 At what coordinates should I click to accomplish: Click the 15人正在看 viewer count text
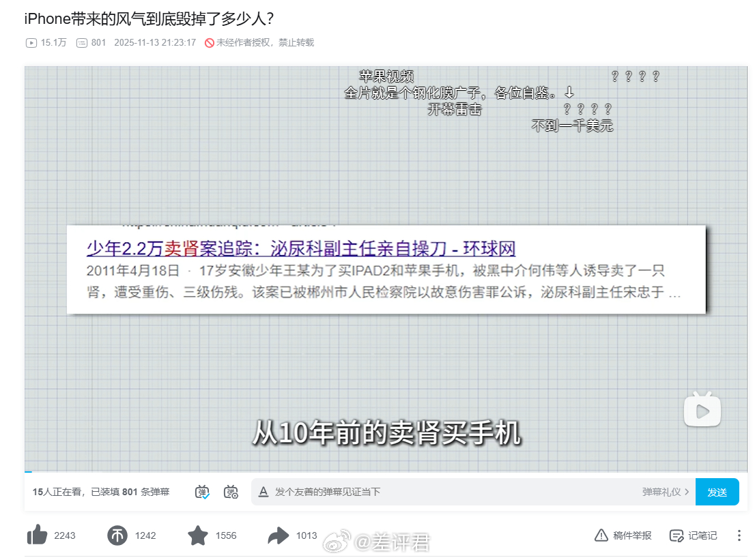point(57,492)
